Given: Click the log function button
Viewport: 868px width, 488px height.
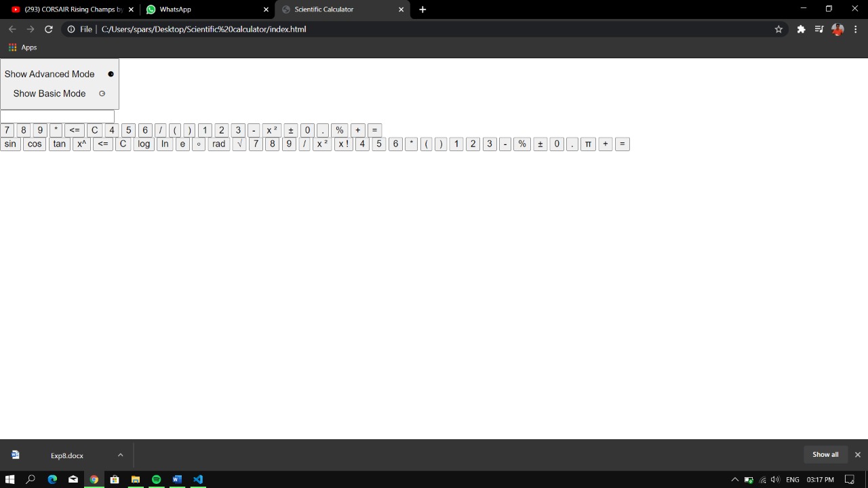Looking at the screenshot, I should [x=143, y=144].
